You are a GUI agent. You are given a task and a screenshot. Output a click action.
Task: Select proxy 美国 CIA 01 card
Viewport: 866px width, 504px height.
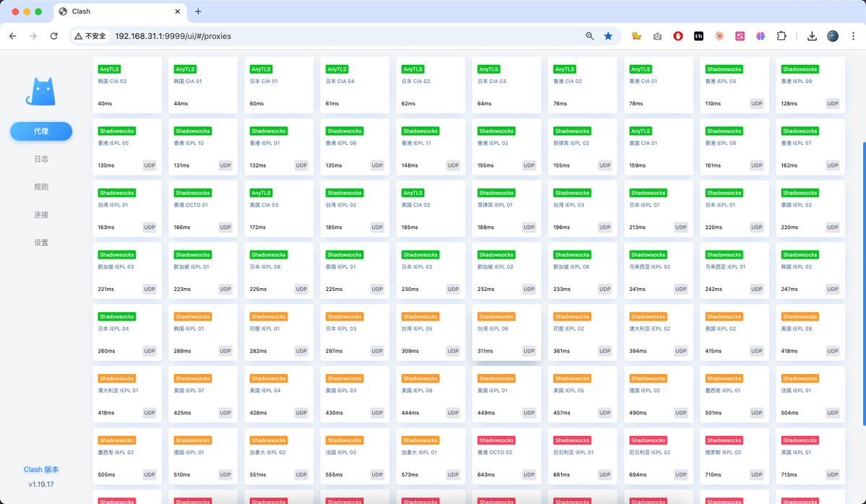(x=658, y=147)
